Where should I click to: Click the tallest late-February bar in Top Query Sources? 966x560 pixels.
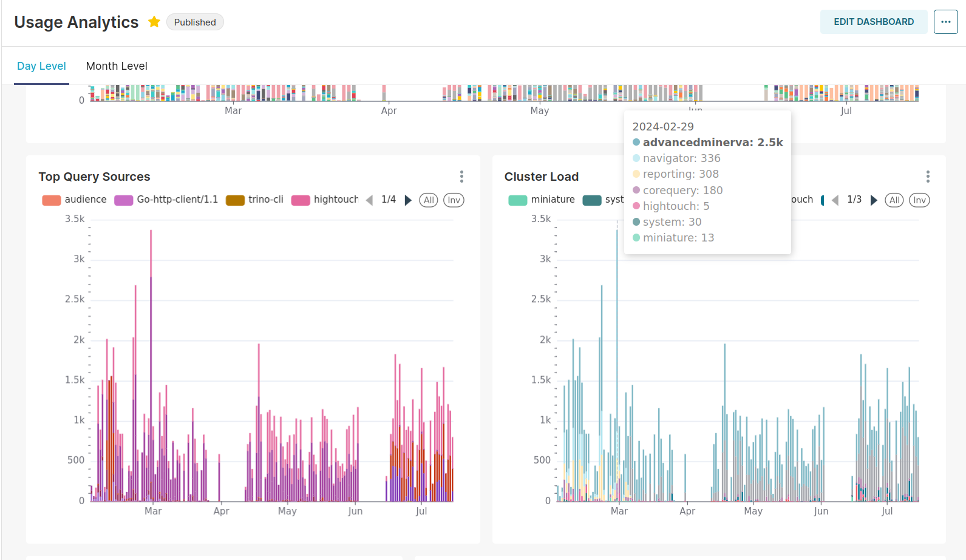tap(151, 365)
